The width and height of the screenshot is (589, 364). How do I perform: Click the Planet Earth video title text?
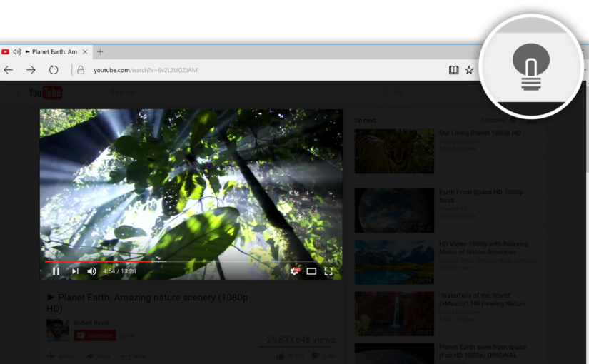click(147, 303)
